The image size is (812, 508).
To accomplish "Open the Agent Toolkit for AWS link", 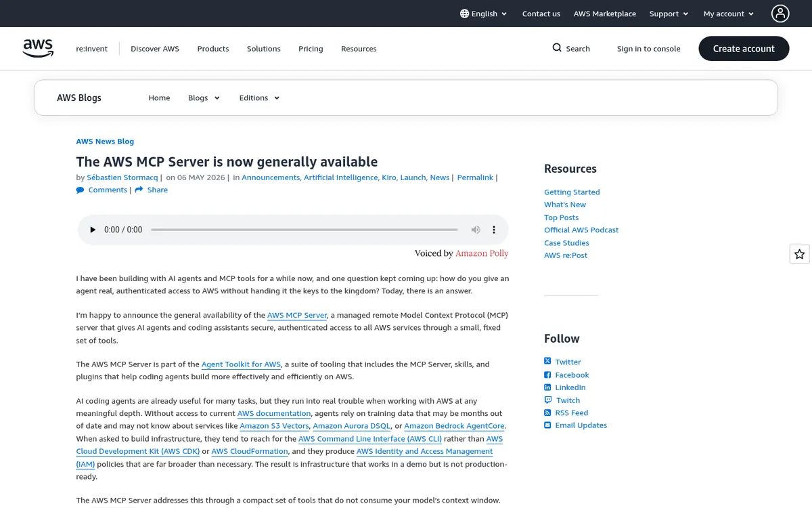I will (241, 364).
